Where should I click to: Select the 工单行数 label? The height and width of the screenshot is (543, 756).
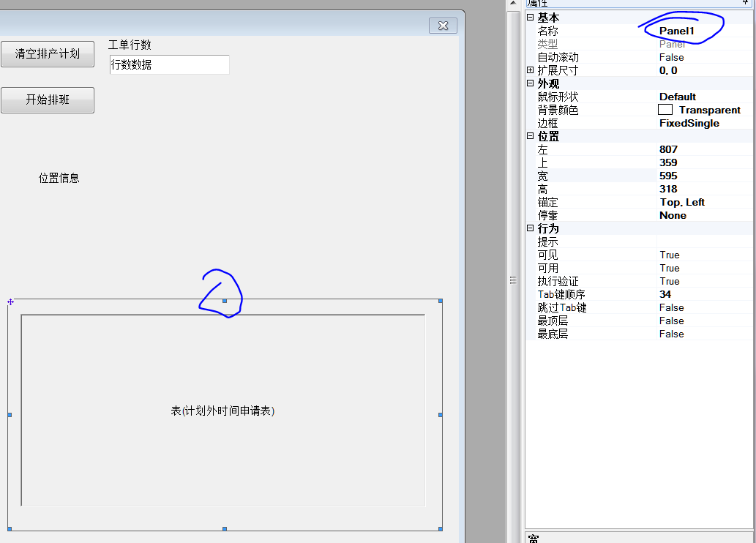coord(130,45)
